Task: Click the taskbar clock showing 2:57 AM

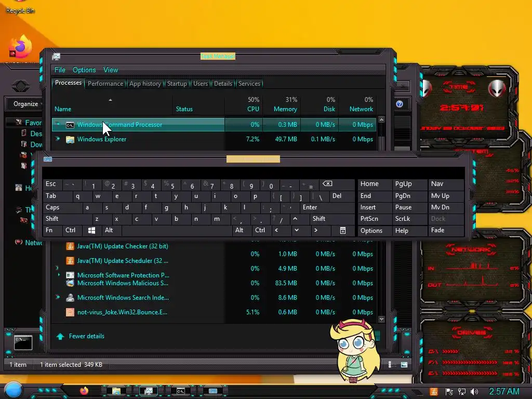Action: click(x=504, y=392)
